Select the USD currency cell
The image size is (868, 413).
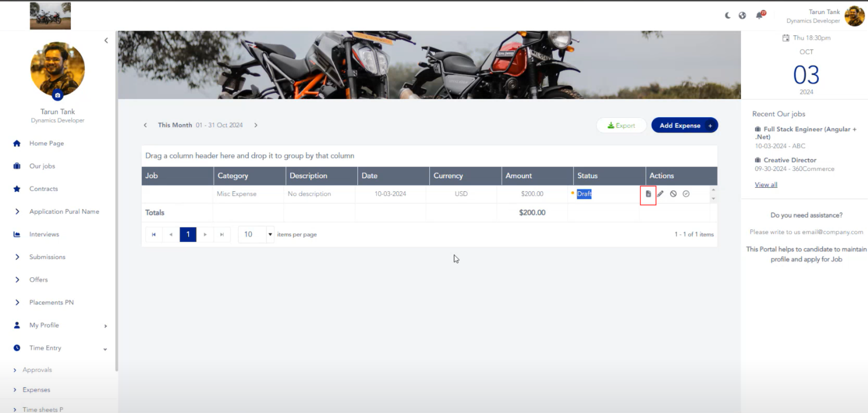pyautogui.click(x=461, y=194)
